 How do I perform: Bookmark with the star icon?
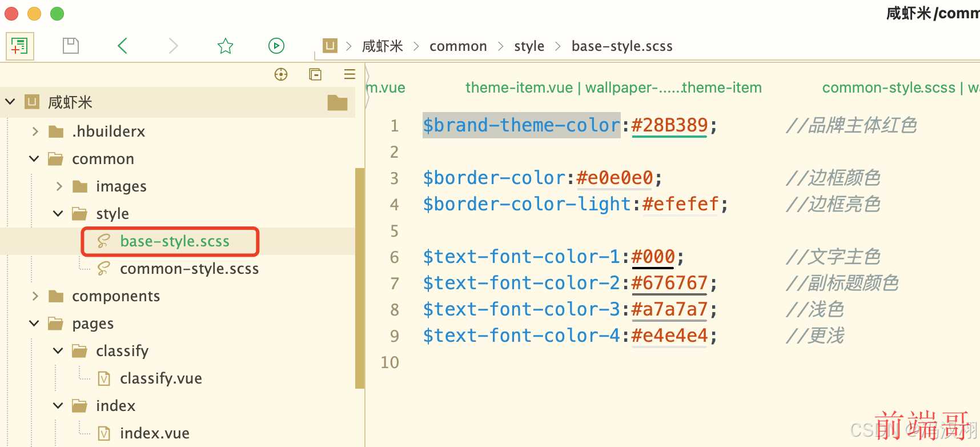click(225, 46)
